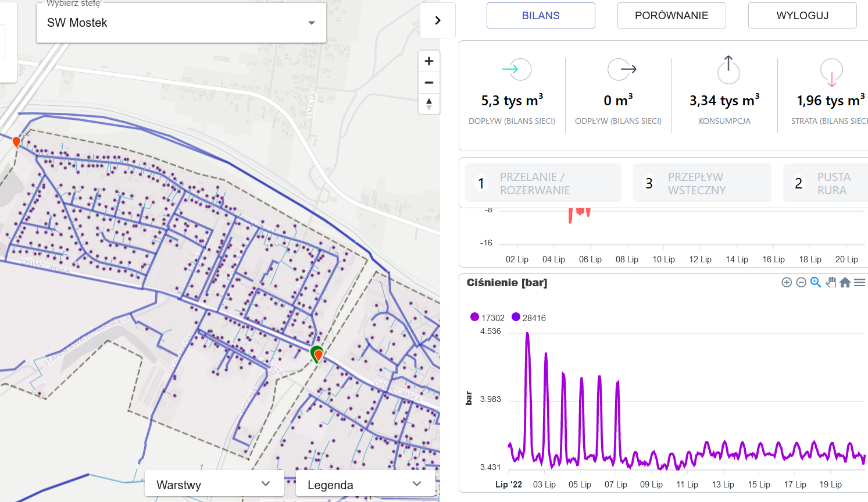Image resolution: width=868 pixels, height=502 pixels.
Task: Click the 5,3 tys m³ inflow value
Action: click(x=512, y=100)
